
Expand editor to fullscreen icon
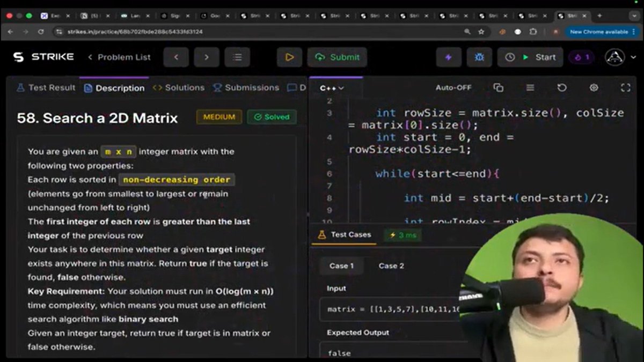[x=625, y=87]
